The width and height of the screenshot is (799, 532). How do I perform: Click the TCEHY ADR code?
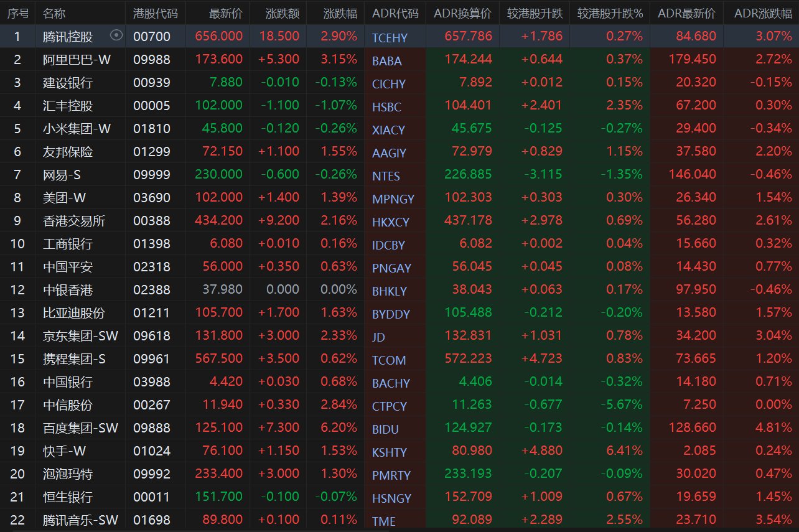point(390,38)
